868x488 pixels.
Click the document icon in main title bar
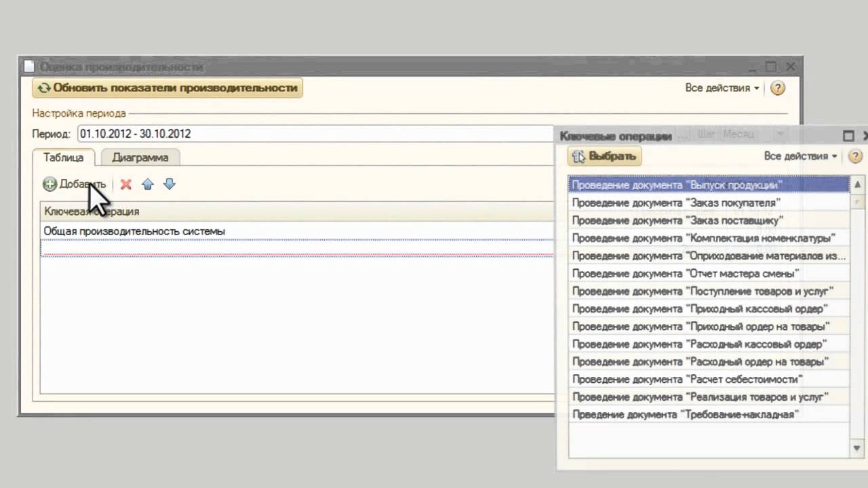(x=28, y=66)
